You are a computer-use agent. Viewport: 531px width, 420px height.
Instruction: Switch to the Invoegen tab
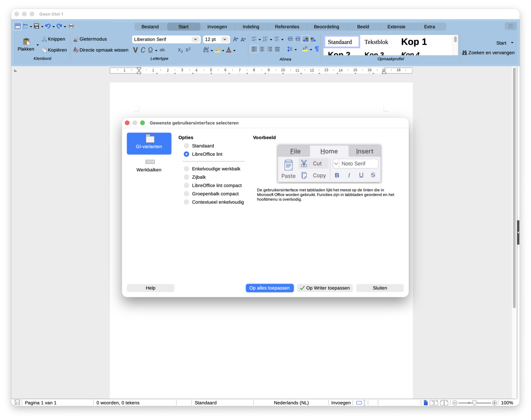(x=217, y=27)
